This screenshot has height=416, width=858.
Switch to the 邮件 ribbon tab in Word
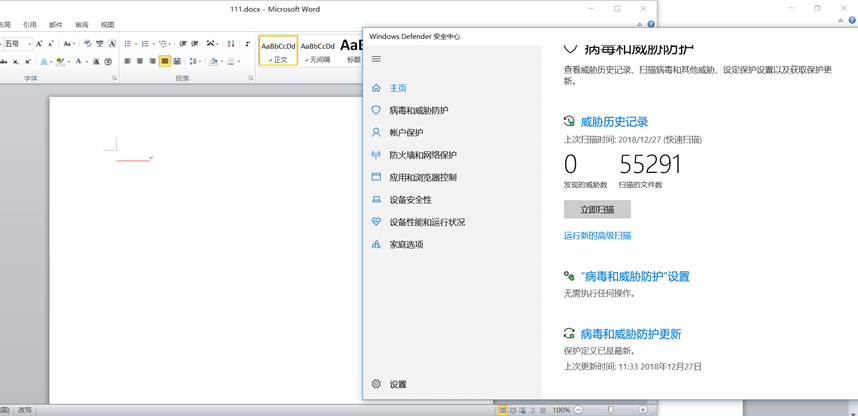click(55, 25)
